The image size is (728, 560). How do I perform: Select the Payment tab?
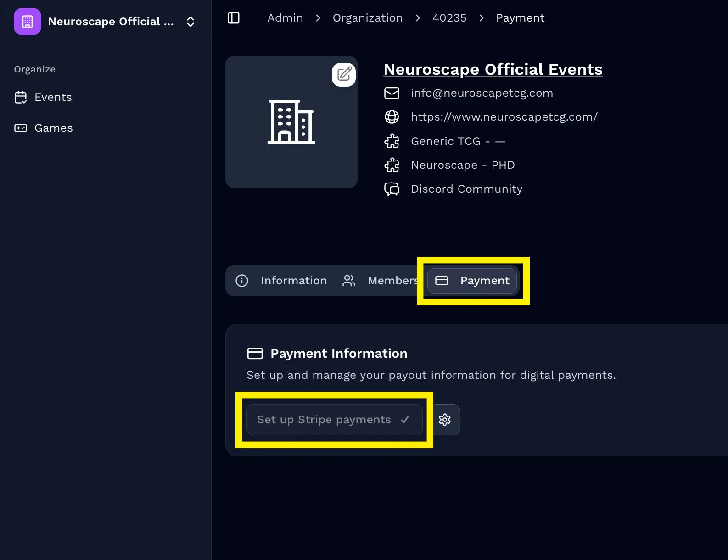(x=472, y=281)
